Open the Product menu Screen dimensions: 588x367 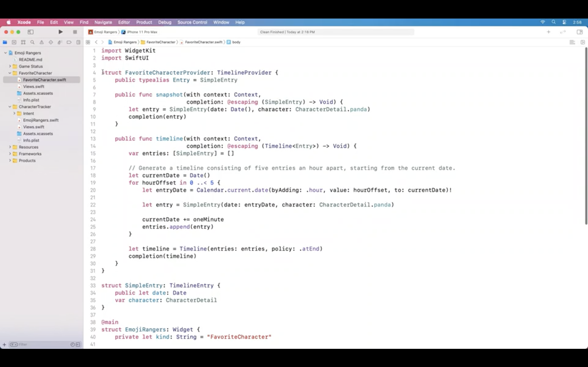144,22
